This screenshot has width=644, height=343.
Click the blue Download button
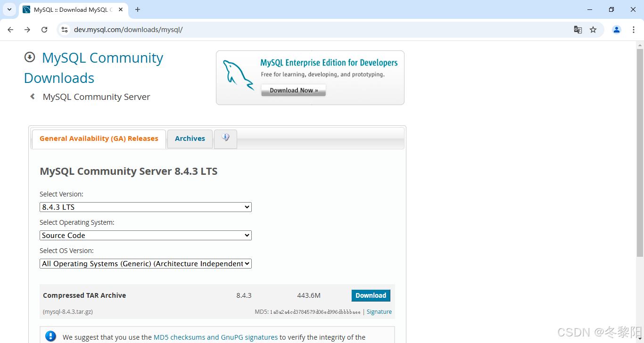click(371, 295)
